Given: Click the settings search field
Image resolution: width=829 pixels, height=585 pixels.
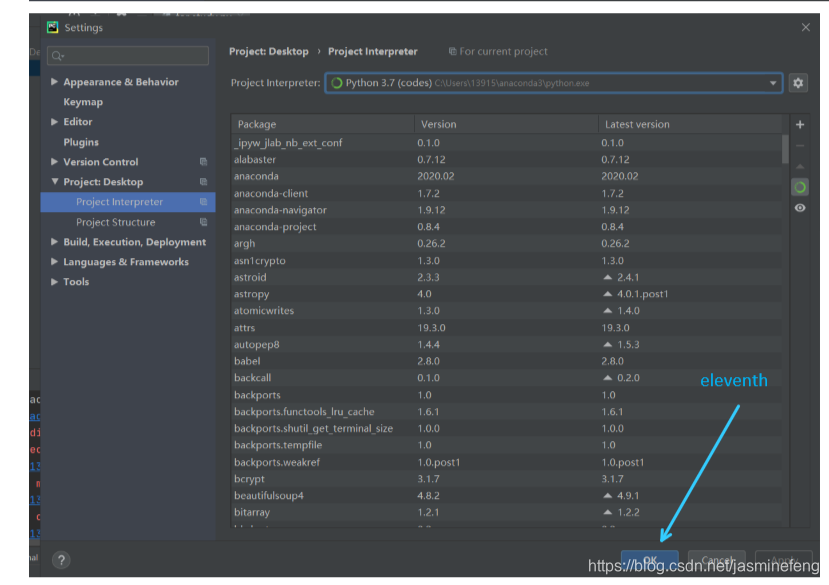Looking at the screenshot, I should click(x=128, y=56).
